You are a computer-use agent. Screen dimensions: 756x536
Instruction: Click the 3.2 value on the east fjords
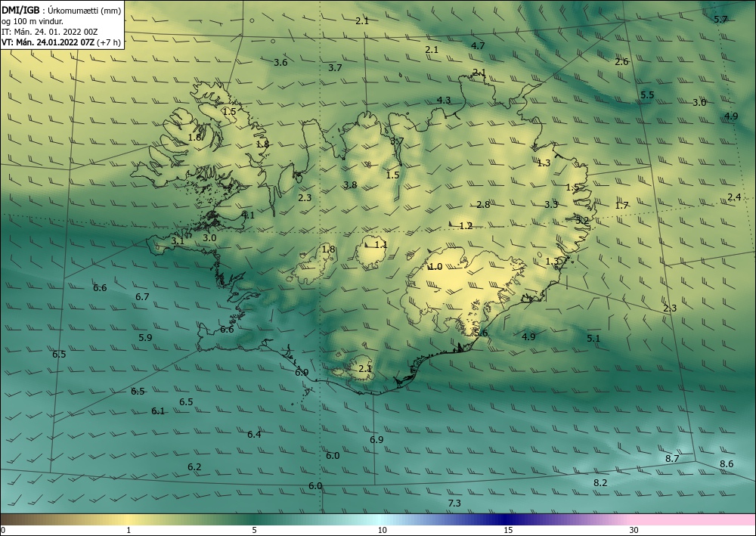tap(582, 220)
